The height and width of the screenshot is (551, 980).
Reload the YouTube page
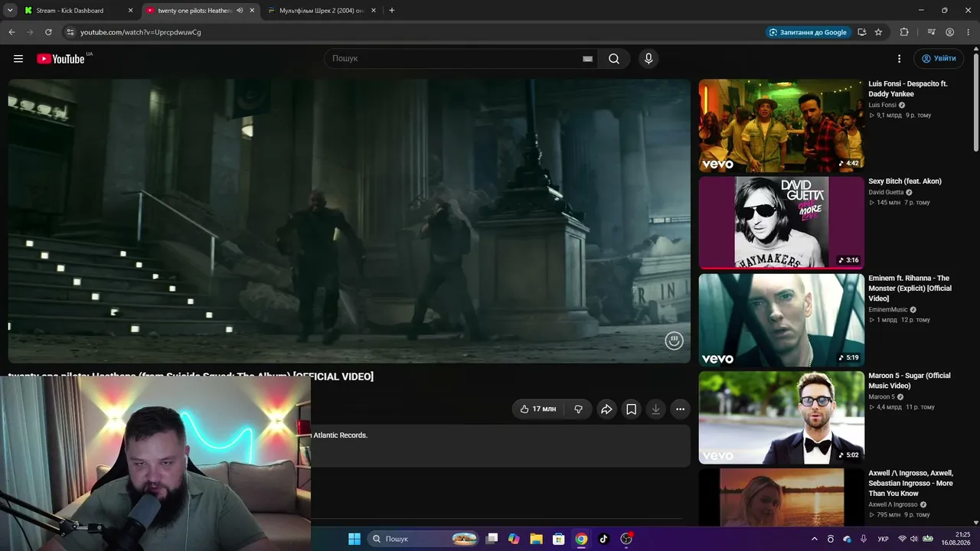(x=48, y=32)
